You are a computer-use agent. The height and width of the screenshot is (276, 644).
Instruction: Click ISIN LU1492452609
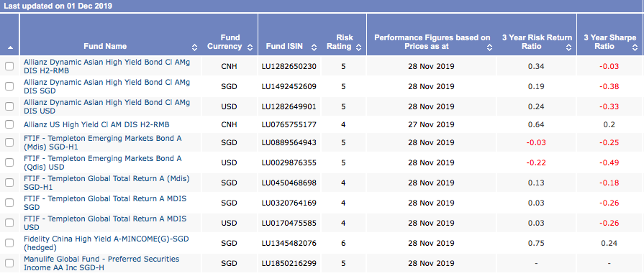pos(289,86)
